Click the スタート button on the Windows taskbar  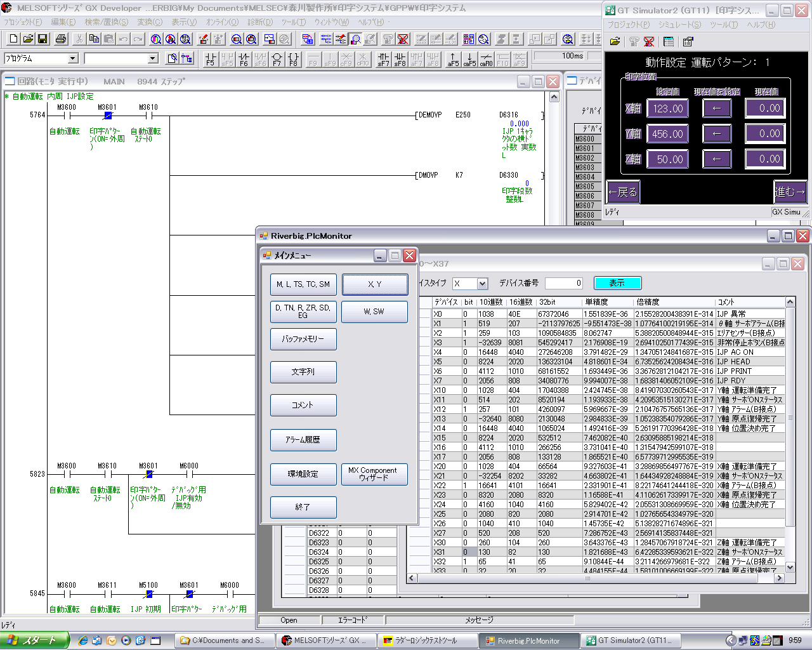pos(34,640)
